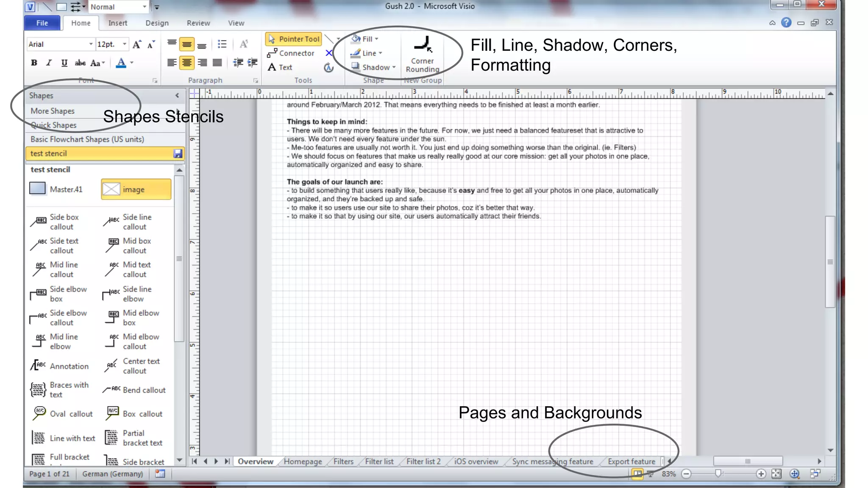
Task: Open the File tab
Action: coord(42,23)
